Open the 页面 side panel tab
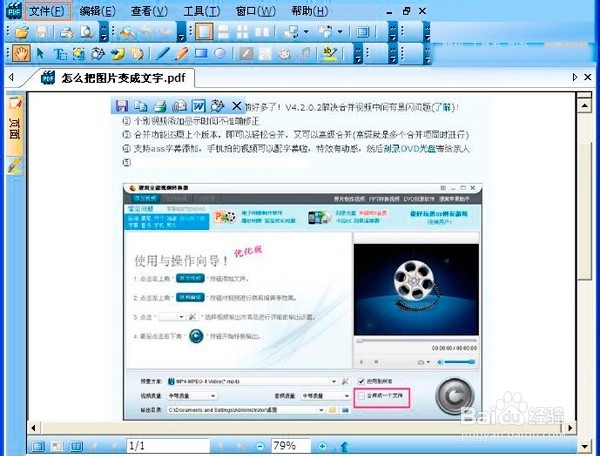Screen dimensions: 600x456 (x=15, y=123)
